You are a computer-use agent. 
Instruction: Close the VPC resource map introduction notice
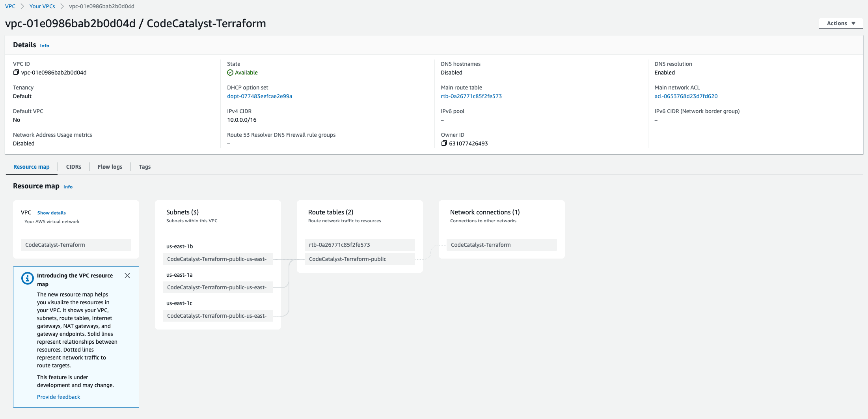click(x=127, y=276)
